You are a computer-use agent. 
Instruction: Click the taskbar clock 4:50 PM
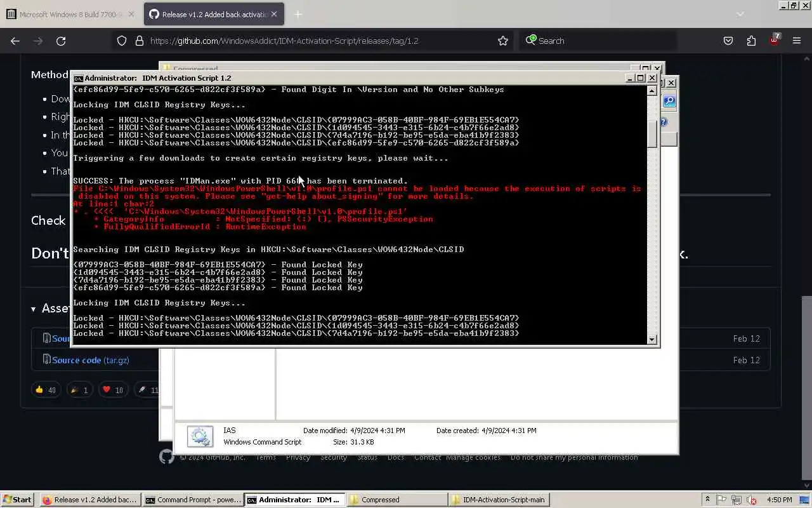pyautogui.click(x=780, y=500)
